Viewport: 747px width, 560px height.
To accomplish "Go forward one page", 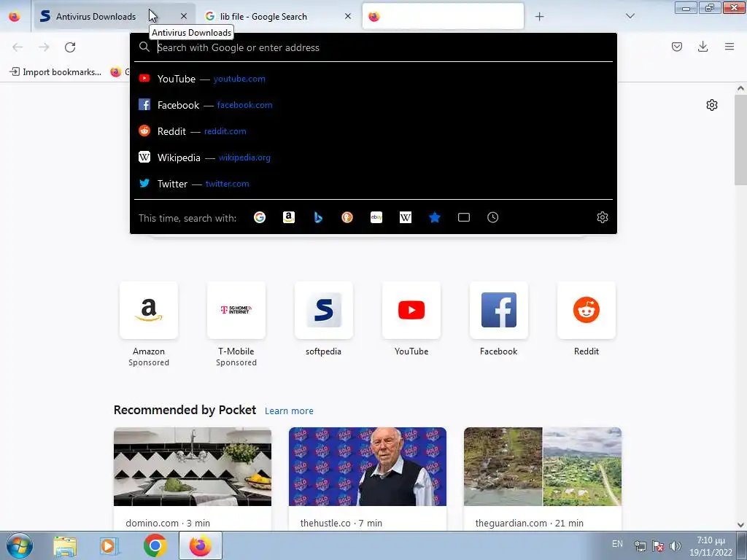I will click(x=44, y=47).
